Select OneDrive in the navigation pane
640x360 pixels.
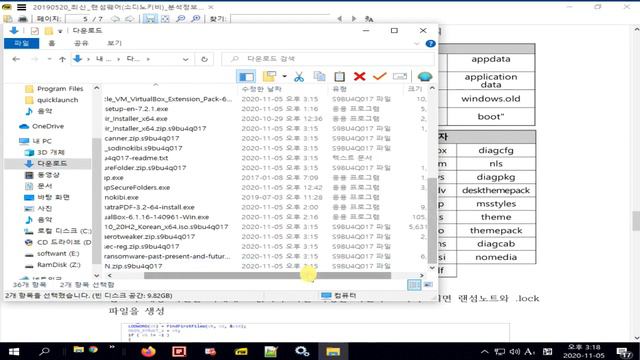[x=48, y=126]
